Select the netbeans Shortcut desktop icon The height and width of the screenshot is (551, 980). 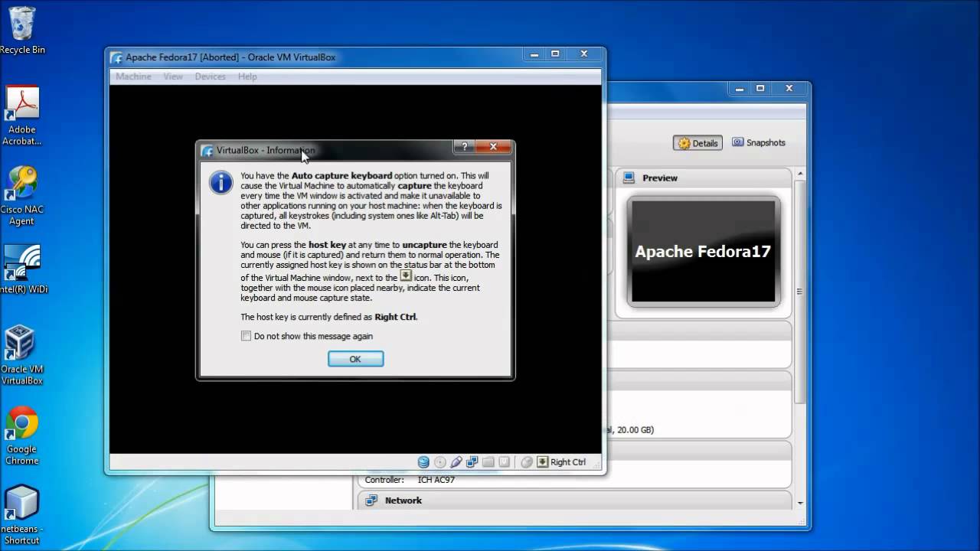(x=22, y=515)
